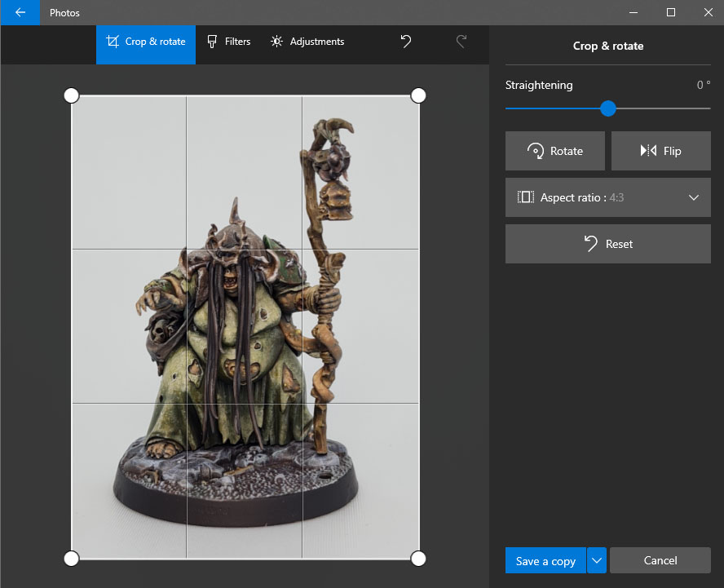The image size is (724, 588).
Task: Click the top-left crop corner handle
Action: point(72,95)
